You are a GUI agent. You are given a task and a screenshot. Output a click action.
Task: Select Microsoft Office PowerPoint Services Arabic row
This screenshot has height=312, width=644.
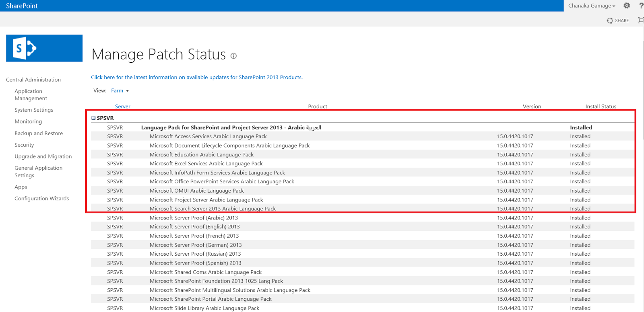click(x=363, y=182)
